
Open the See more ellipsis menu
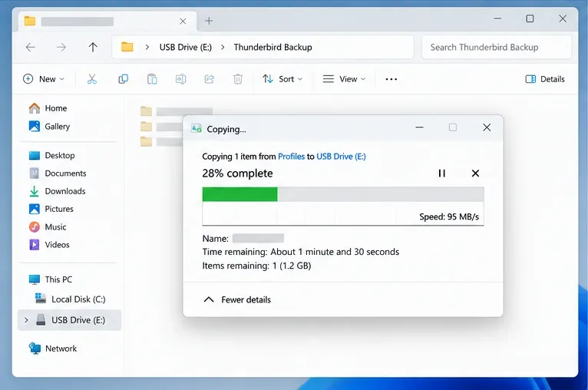[391, 79]
